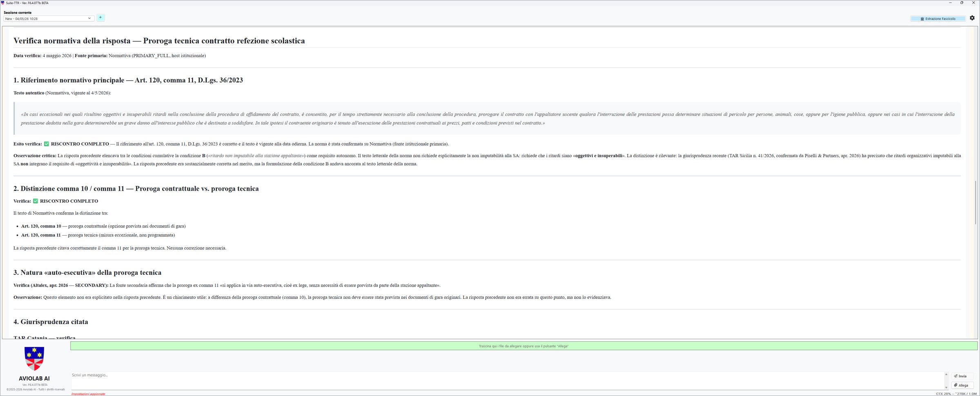Click the 'Osservazione critica:' paragraph label

(35, 156)
